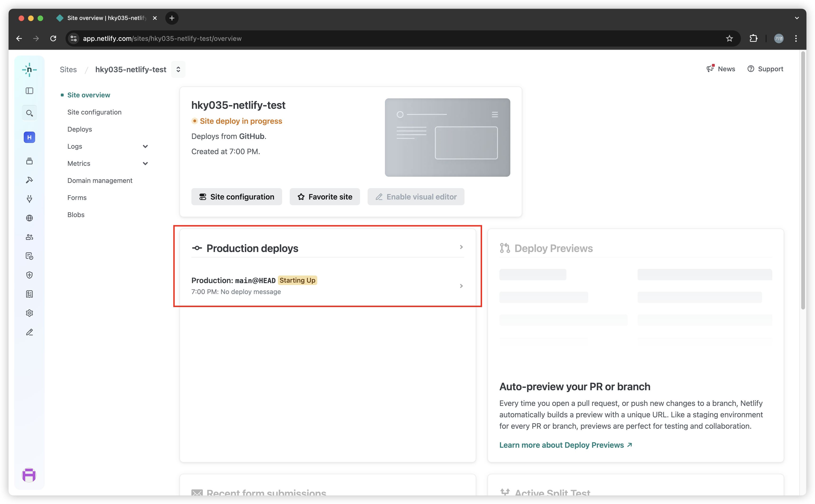View site information icon in address bar
The width and height of the screenshot is (815, 504).
[74, 38]
